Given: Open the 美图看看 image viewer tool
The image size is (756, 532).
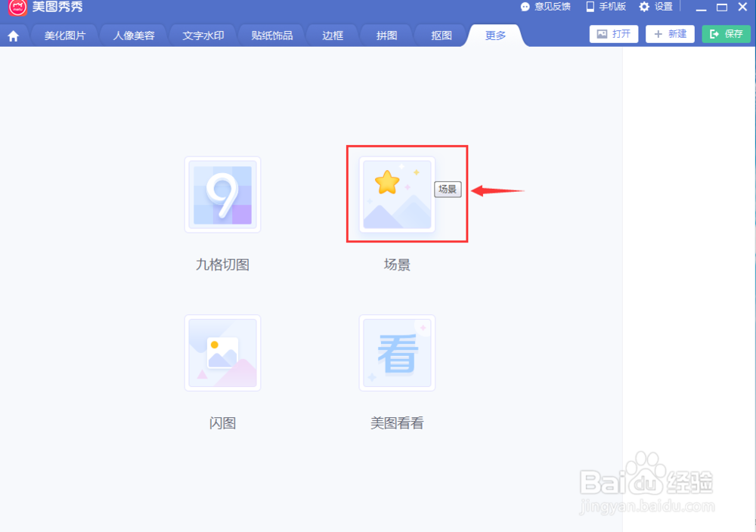Looking at the screenshot, I should (397, 353).
